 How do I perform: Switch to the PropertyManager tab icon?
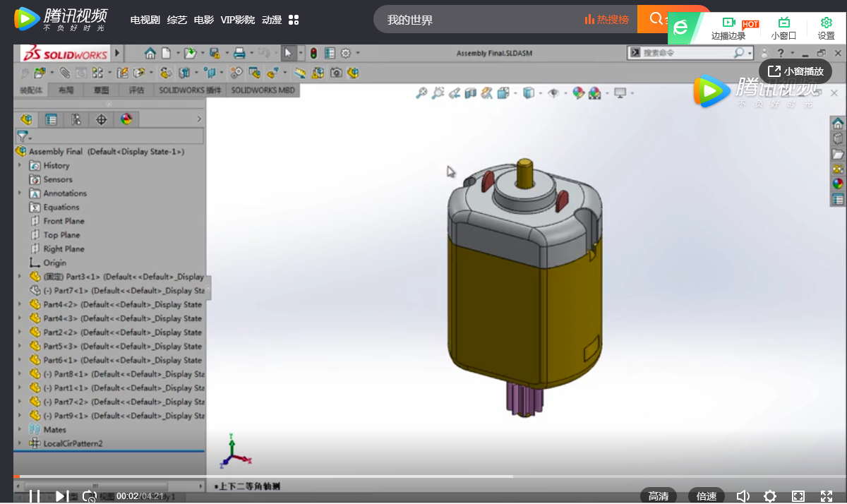pyautogui.click(x=52, y=119)
